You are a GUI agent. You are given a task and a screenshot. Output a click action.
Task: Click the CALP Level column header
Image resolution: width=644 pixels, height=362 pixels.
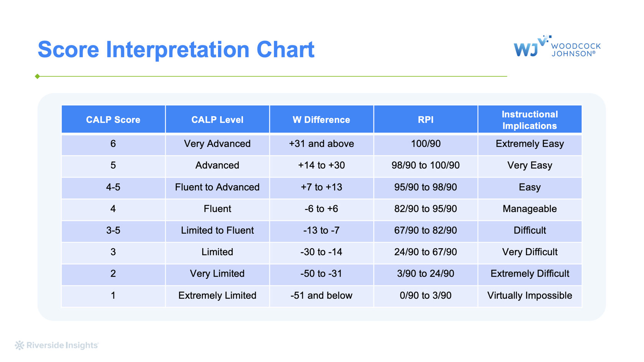217,120
